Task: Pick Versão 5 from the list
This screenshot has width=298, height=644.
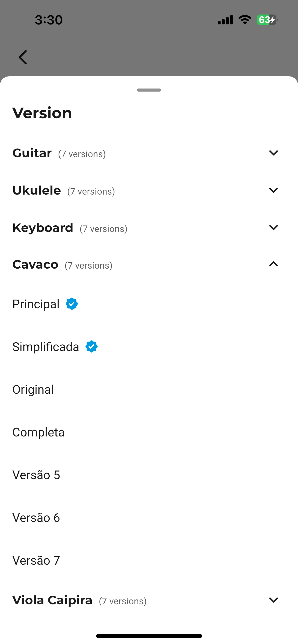Action: [149, 475]
